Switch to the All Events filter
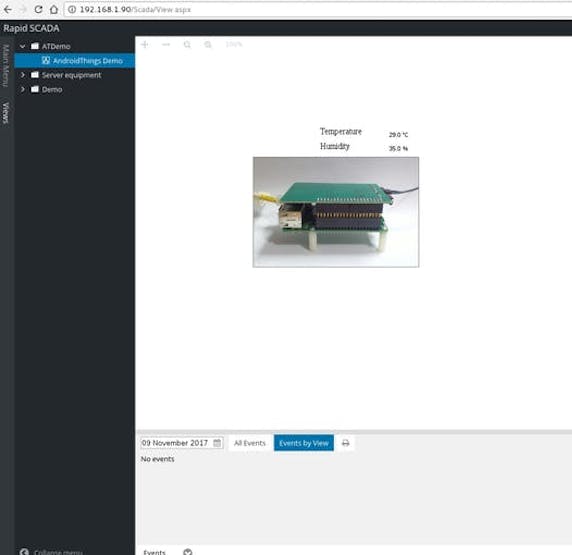 (250, 443)
